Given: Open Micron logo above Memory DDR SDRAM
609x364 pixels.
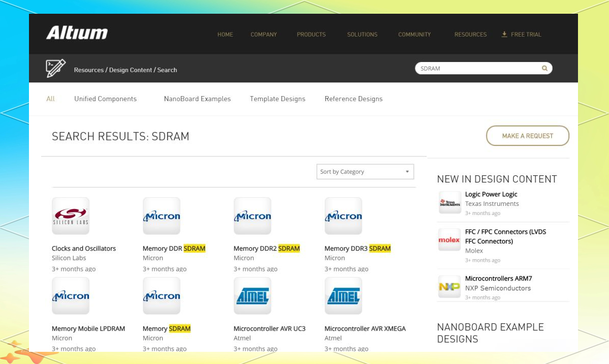Looking at the screenshot, I should point(162,216).
